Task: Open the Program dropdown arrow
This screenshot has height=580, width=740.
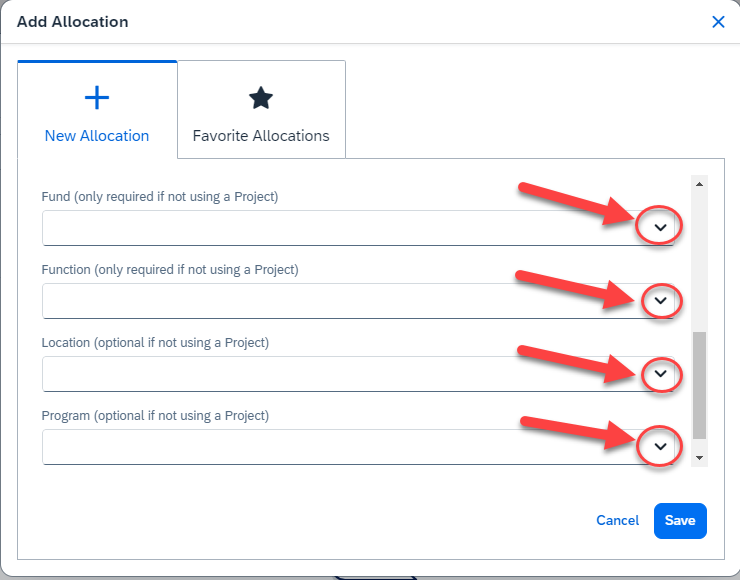Action: (659, 447)
